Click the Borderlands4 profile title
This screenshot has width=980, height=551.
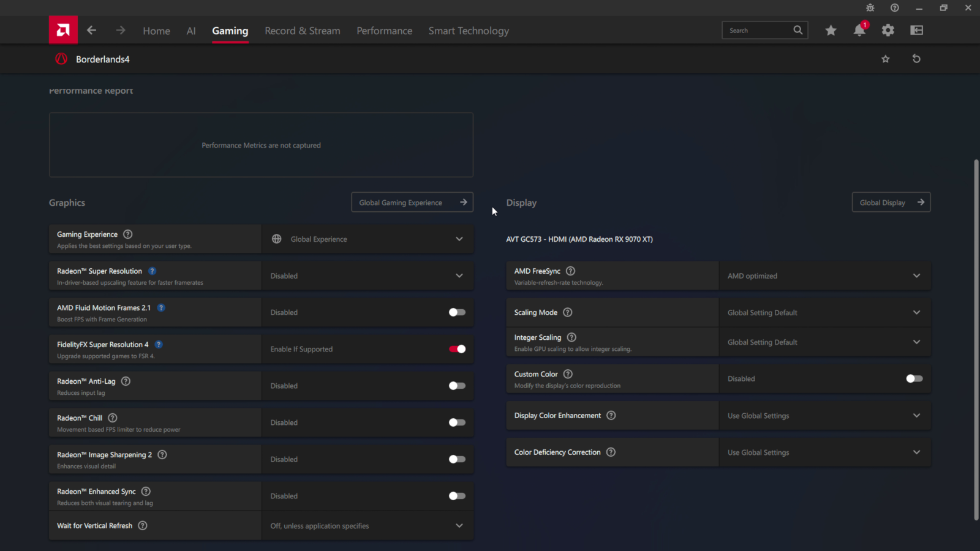103,59
